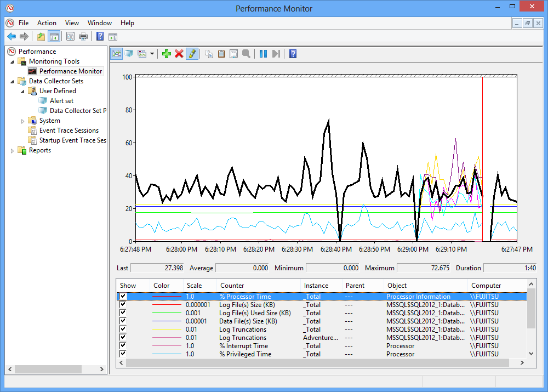Click the graph toolbar Help icon

293,54
